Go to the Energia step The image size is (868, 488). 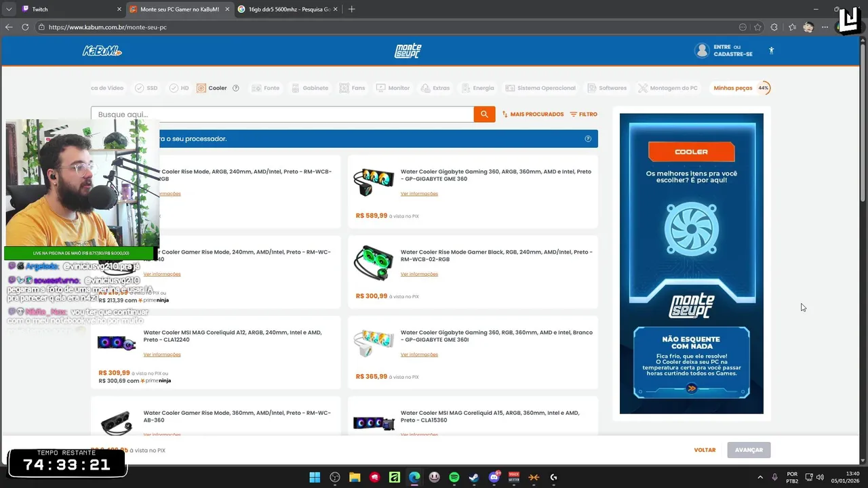(477, 88)
